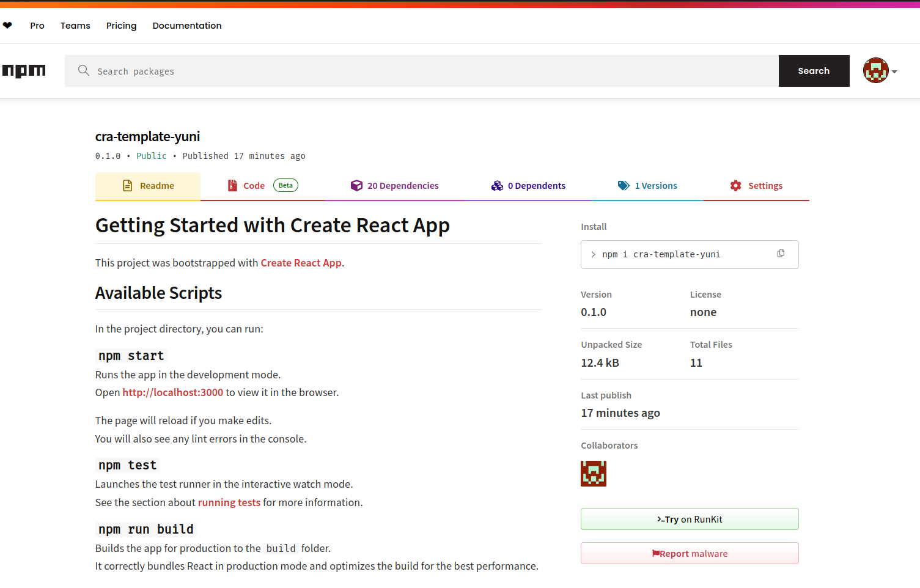Screen dimensions: 920x588
Task: Expand the account dropdown caret
Action: [x=894, y=72]
